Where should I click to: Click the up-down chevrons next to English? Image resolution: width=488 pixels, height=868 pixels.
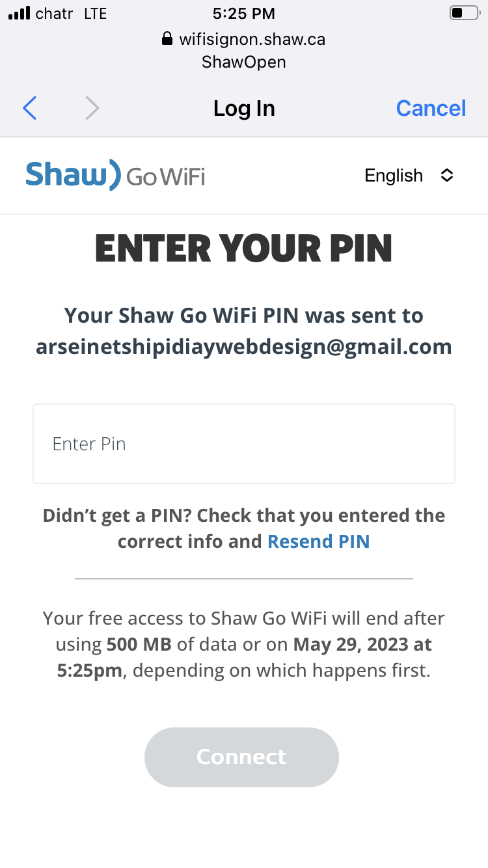click(446, 176)
